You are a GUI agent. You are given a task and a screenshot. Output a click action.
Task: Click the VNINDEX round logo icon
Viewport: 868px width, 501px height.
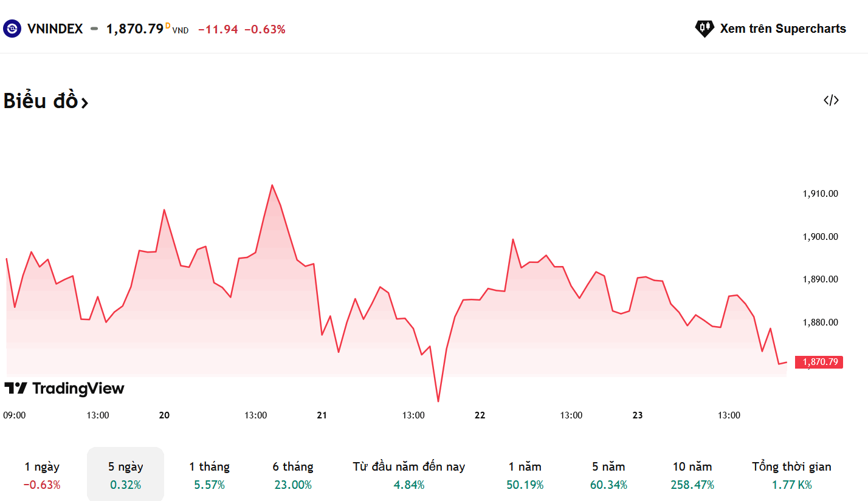[12, 29]
